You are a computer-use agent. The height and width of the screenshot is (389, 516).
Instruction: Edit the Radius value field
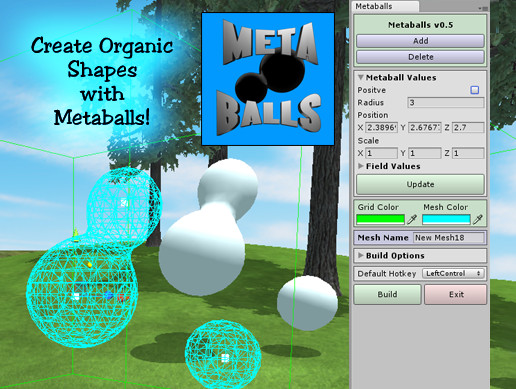point(446,103)
